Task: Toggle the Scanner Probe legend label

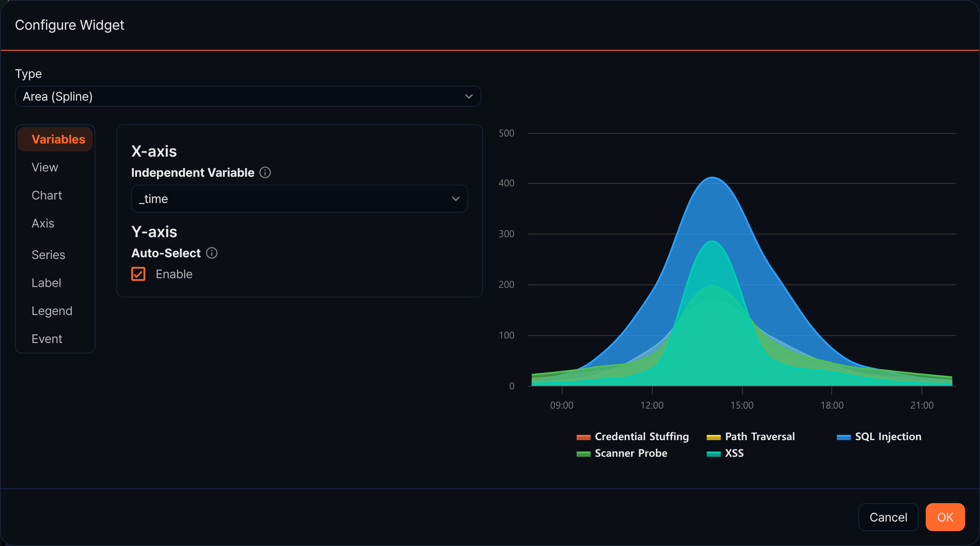Action: pyautogui.click(x=631, y=453)
